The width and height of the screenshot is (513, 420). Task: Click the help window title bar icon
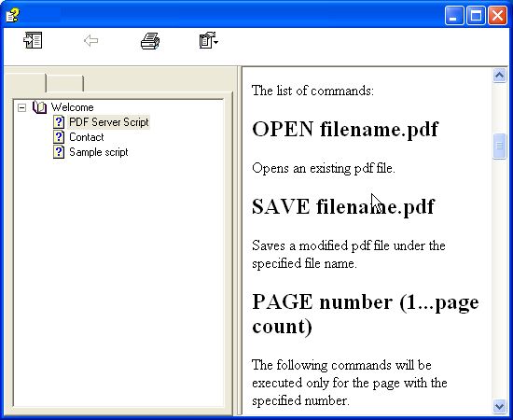tap(12, 15)
